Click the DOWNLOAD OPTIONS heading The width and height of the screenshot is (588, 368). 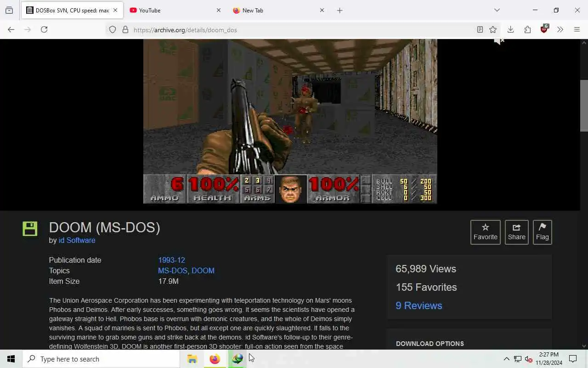coord(430,344)
